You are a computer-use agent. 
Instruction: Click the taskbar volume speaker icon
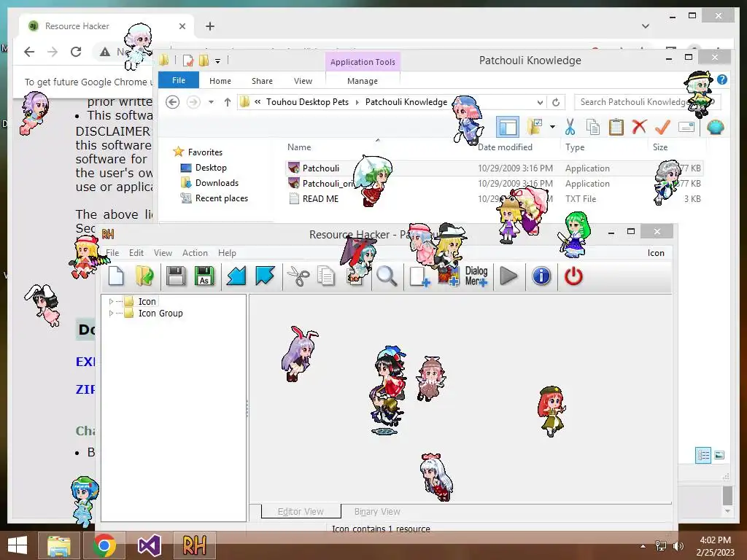(x=678, y=546)
